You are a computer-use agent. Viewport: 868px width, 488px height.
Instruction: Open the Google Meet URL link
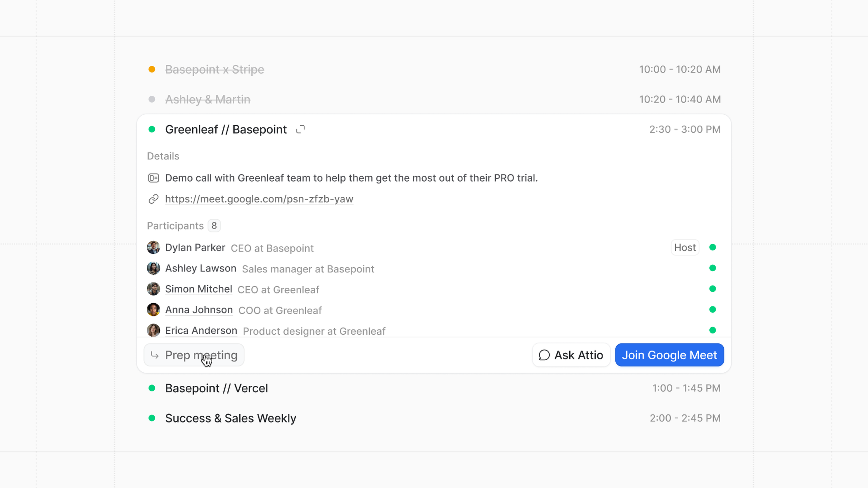[259, 199]
